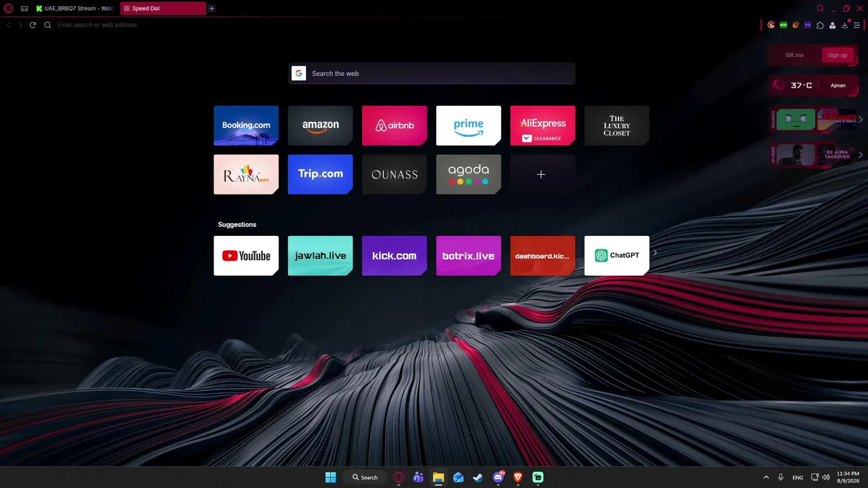The height and width of the screenshot is (488, 868).
Task: Open File Explorer from the taskbar
Action: (x=439, y=477)
